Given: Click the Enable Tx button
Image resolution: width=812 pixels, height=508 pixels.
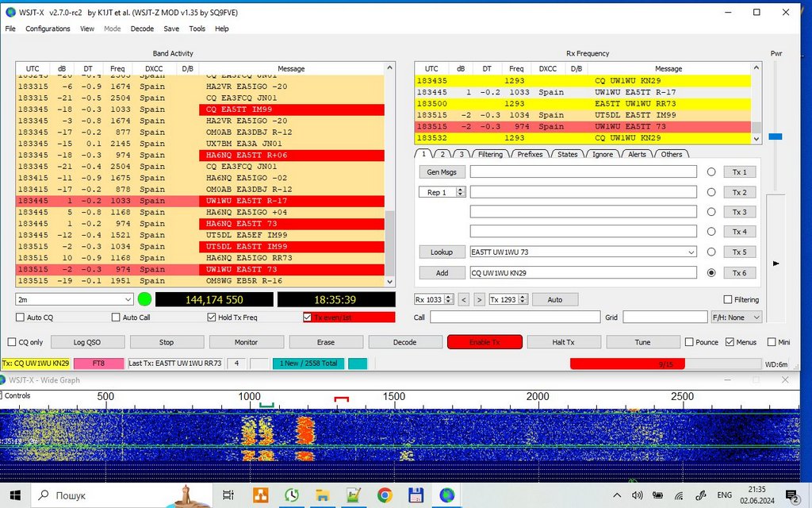Looking at the screenshot, I should (x=485, y=342).
